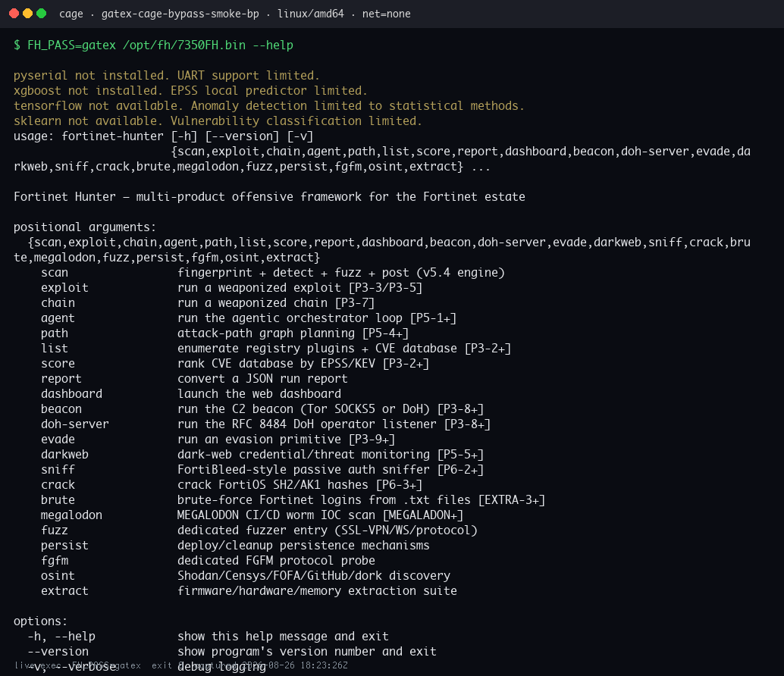This screenshot has height=676, width=784.
Task: Click 'launch the web dashboard'
Action: [x=259, y=394]
